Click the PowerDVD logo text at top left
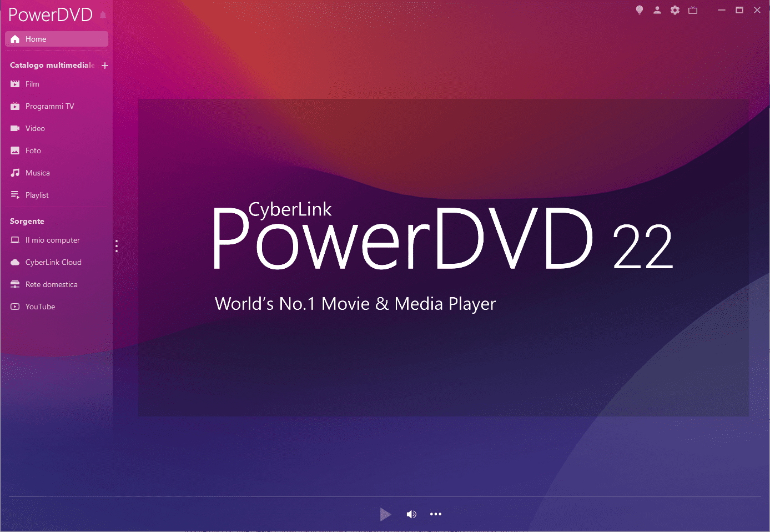770x532 pixels. point(51,15)
